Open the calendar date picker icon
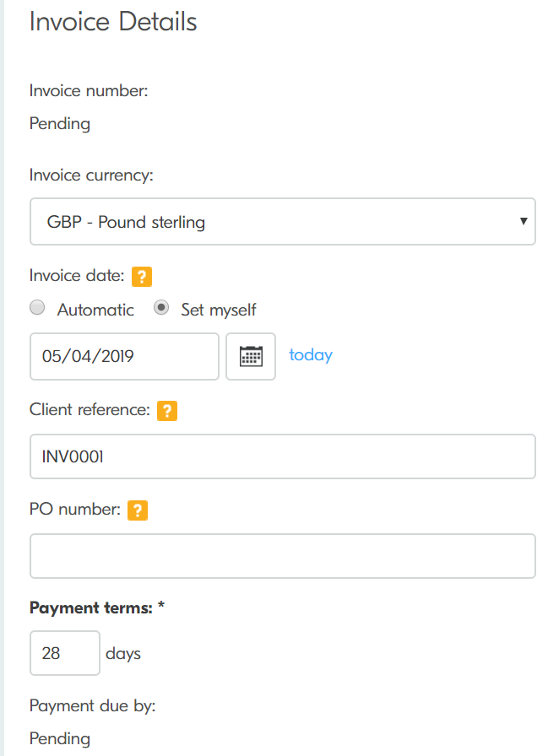The width and height of the screenshot is (548, 756). 251,356
